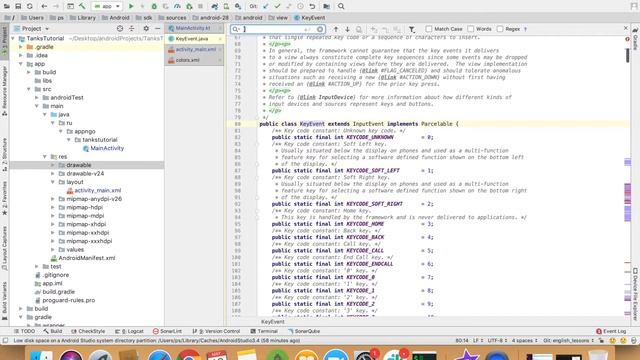
Task: Open the SonarLint tool window
Action: [x=167, y=331]
